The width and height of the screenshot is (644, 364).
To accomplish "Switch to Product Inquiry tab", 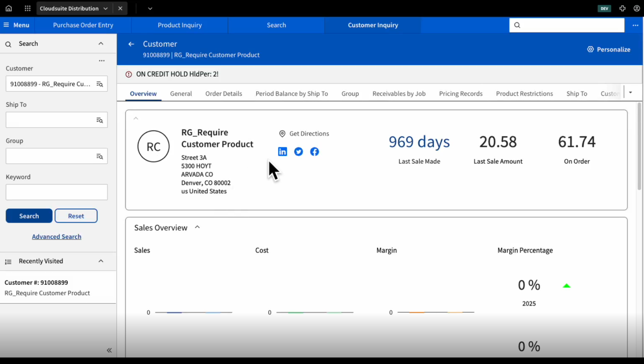I will [x=180, y=25].
